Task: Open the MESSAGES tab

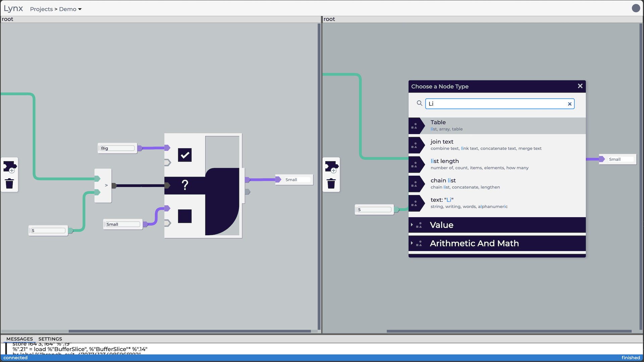Action: (x=19, y=339)
